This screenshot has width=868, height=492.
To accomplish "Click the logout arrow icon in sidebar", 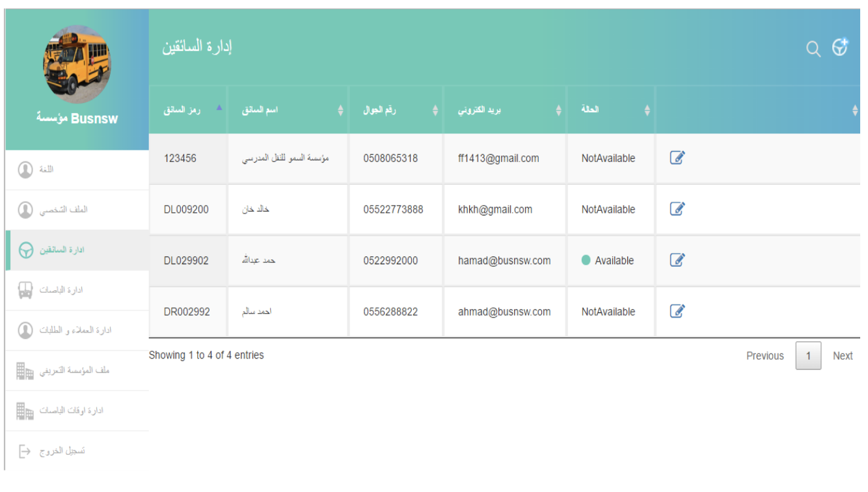I will [x=25, y=451].
